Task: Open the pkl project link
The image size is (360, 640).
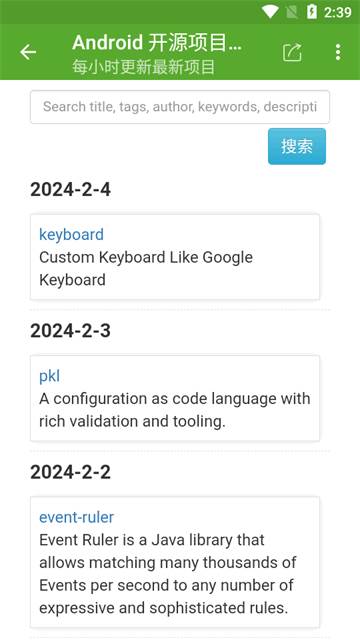Action: [49, 376]
